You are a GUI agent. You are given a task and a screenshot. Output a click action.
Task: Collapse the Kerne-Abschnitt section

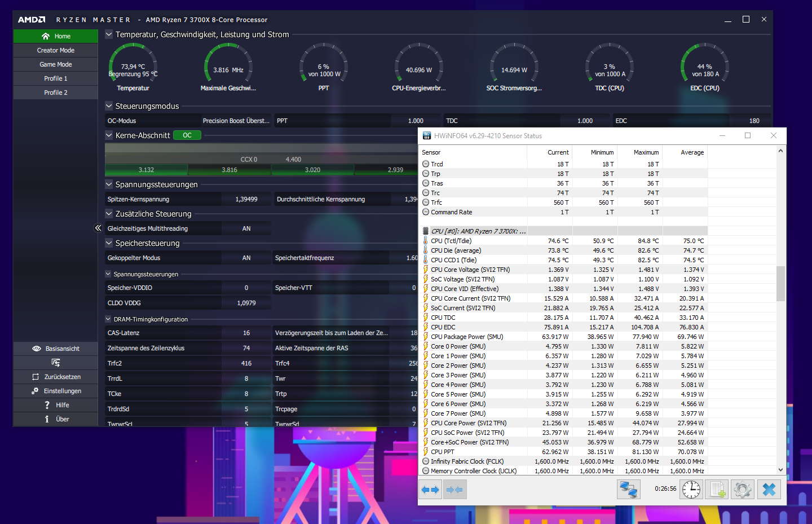click(109, 135)
